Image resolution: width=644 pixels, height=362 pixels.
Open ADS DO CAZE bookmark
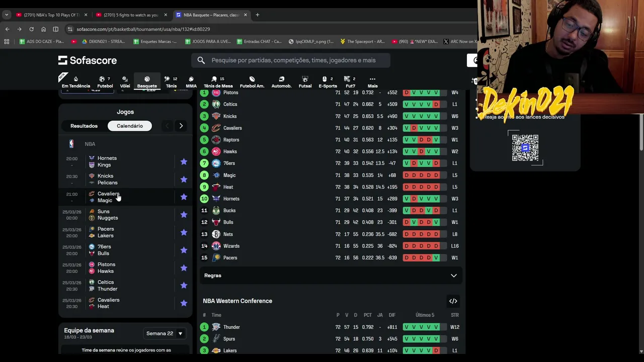[x=42, y=41]
